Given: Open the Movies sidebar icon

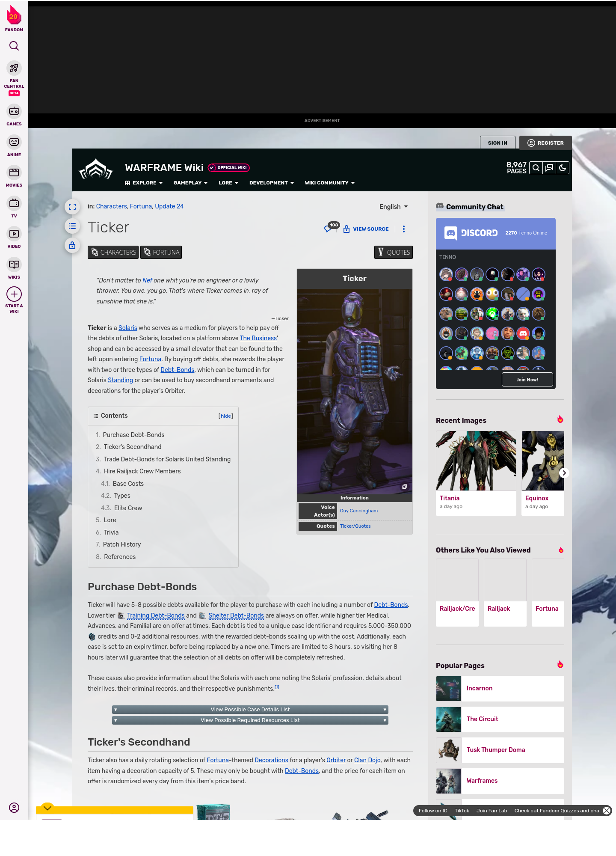Looking at the screenshot, I should coord(14,172).
